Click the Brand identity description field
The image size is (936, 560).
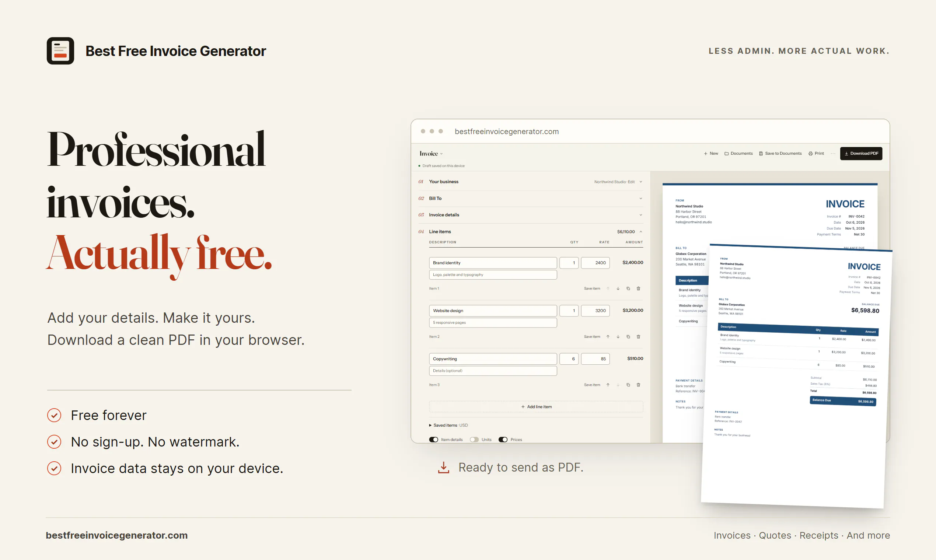click(x=493, y=263)
